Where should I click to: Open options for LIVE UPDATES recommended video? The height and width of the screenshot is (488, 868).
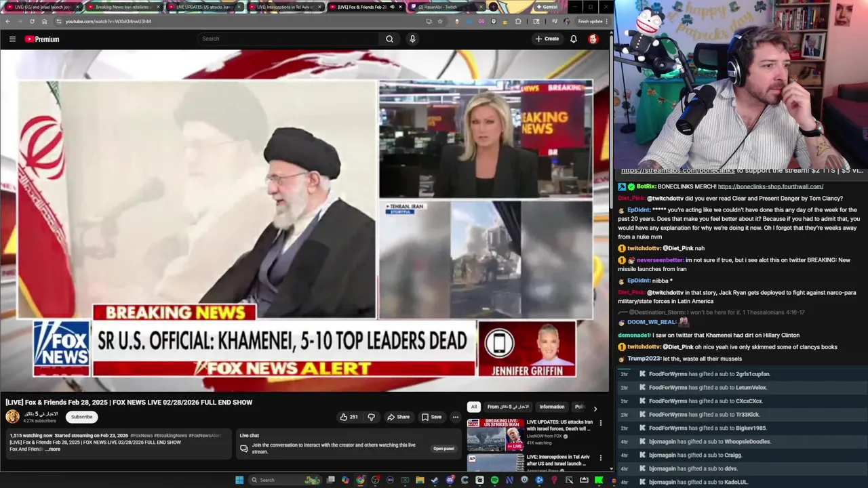coord(600,423)
